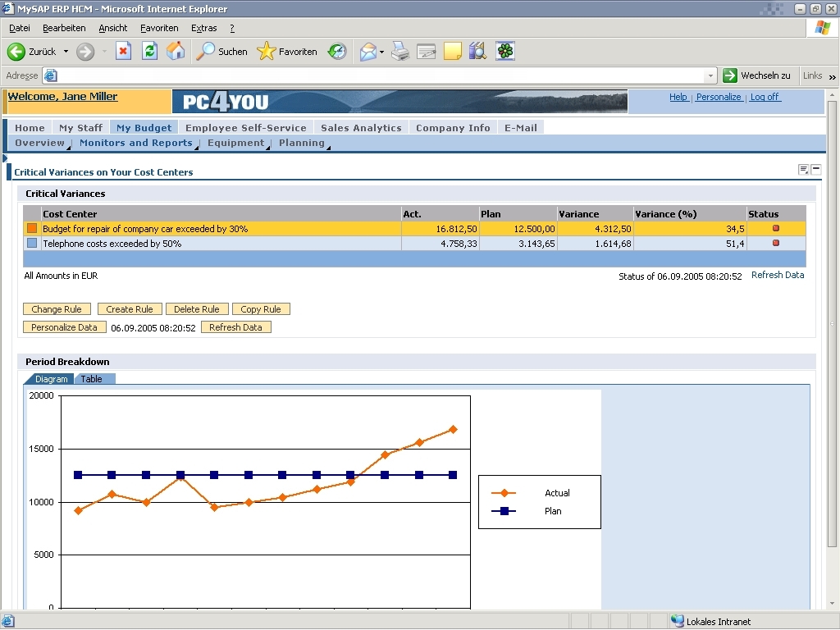Viewport: 840px width, 630px height.
Task: Open the address bar dropdown arrow
Action: tap(710, 75)
